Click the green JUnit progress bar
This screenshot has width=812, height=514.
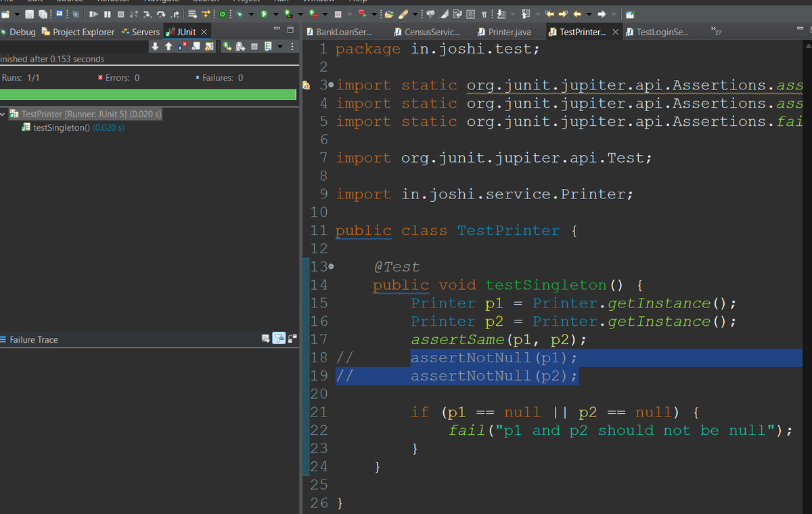coord(148,94)
